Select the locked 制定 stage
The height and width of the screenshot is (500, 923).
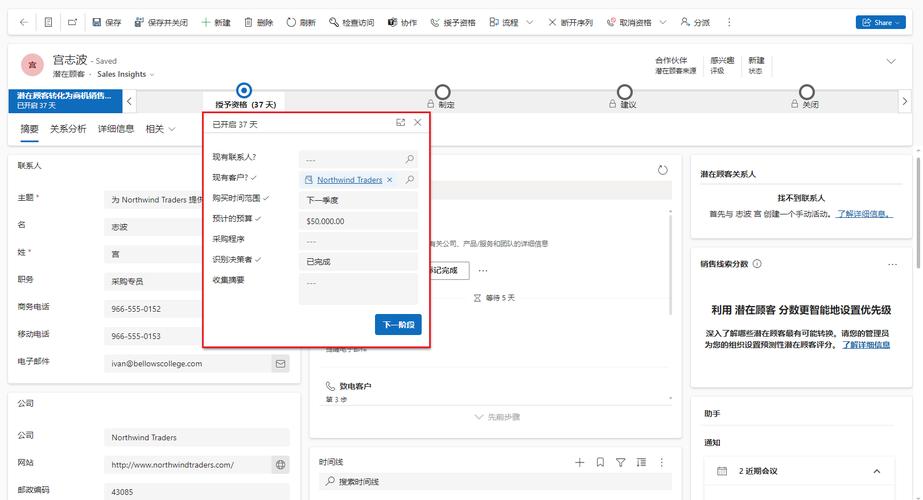click(x=442, y=92)
